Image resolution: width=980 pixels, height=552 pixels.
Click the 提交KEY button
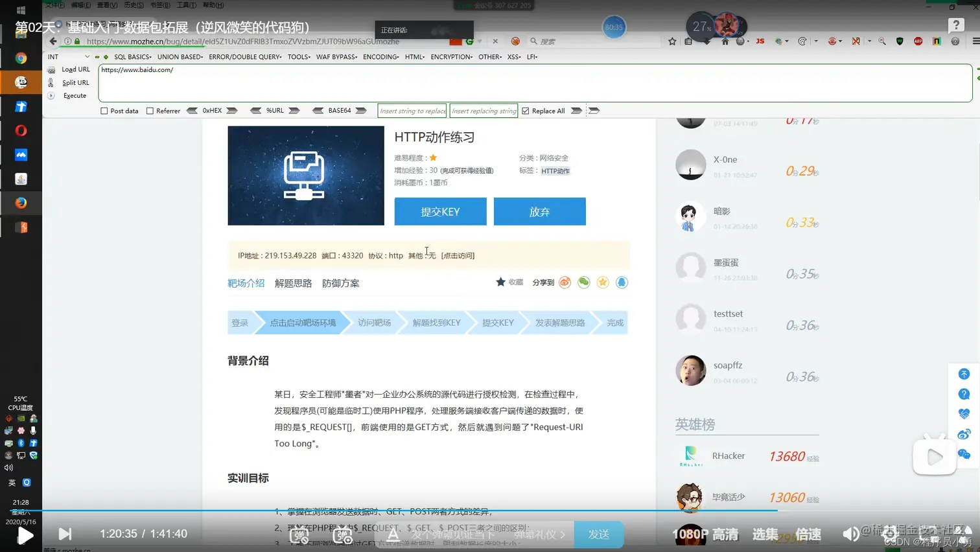pos(440,212)
